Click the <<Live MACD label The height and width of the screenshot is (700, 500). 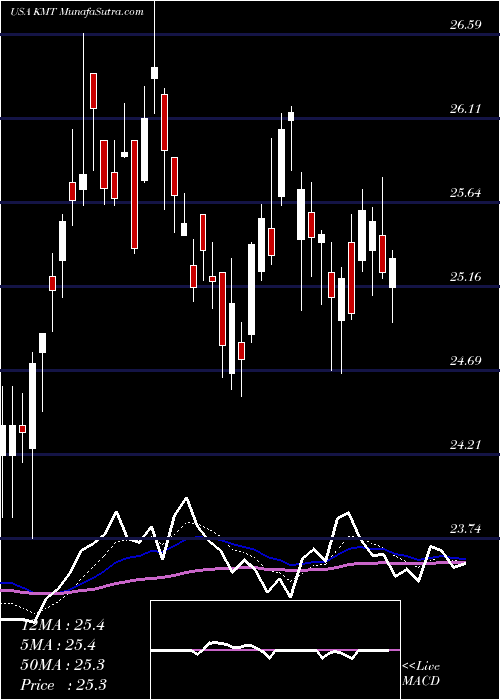(421, 674)
